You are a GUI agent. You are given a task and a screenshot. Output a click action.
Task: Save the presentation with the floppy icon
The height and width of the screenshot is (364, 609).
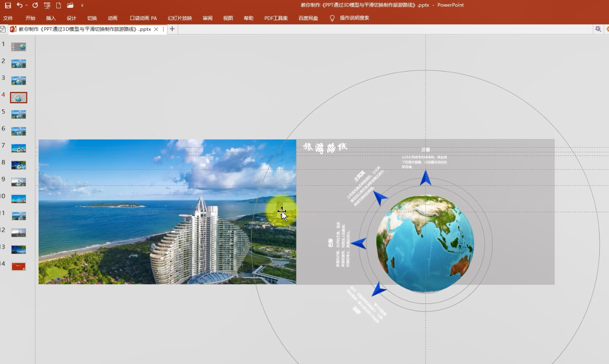[x=8, y=5]
